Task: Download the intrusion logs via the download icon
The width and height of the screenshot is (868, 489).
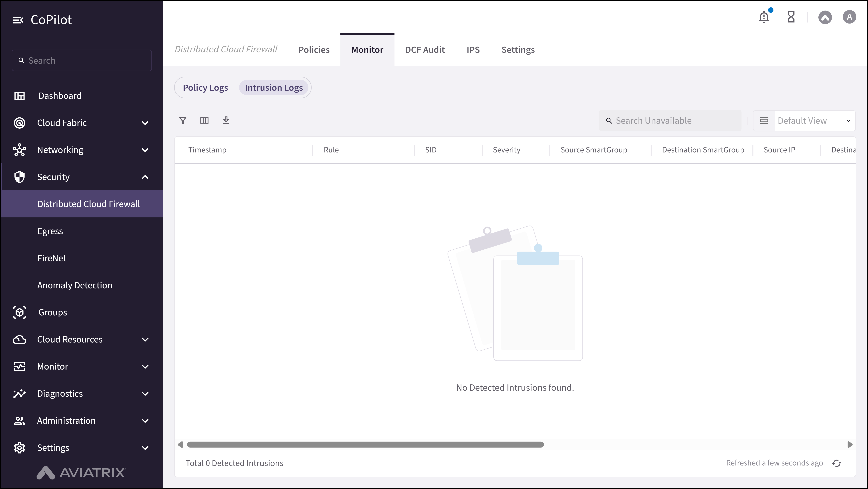Action: coord(226,120)
